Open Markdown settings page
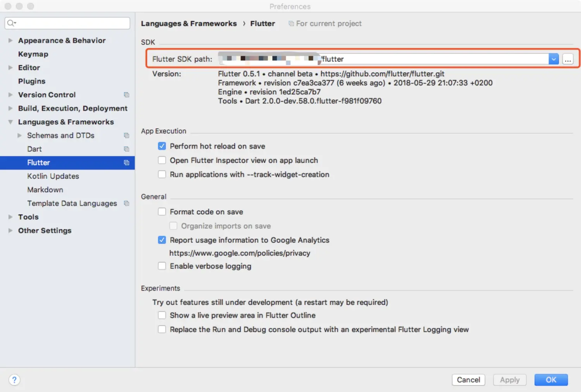 pos(45,190)
